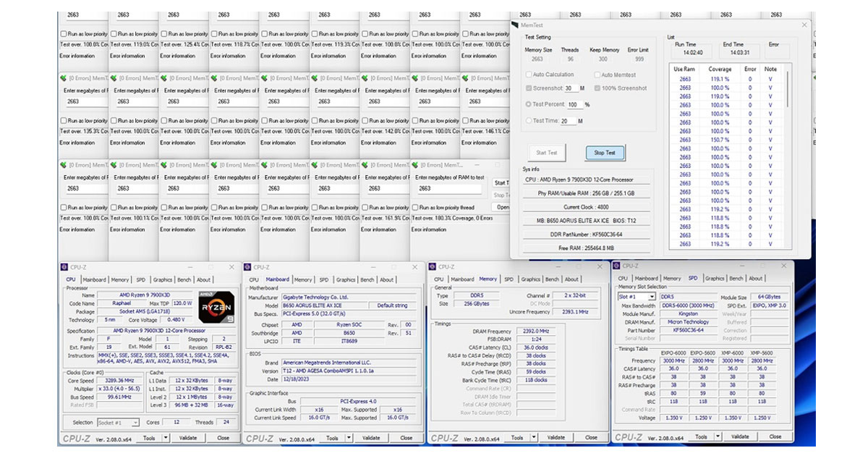Click the Test Time field showing 20
Image resolution: width=868 pixels, height=456 pixels.
[568, 121]
